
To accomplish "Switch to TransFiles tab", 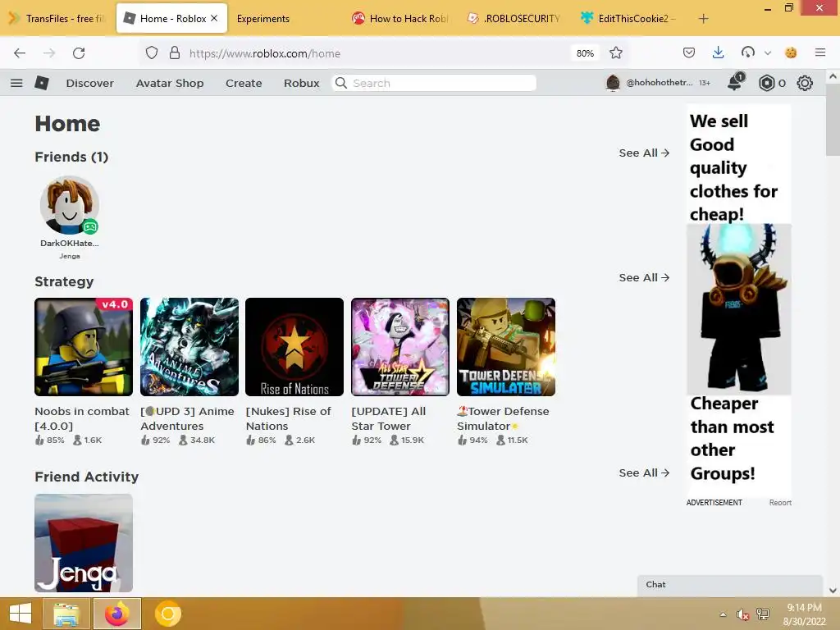I will click(x=57, y=19).
